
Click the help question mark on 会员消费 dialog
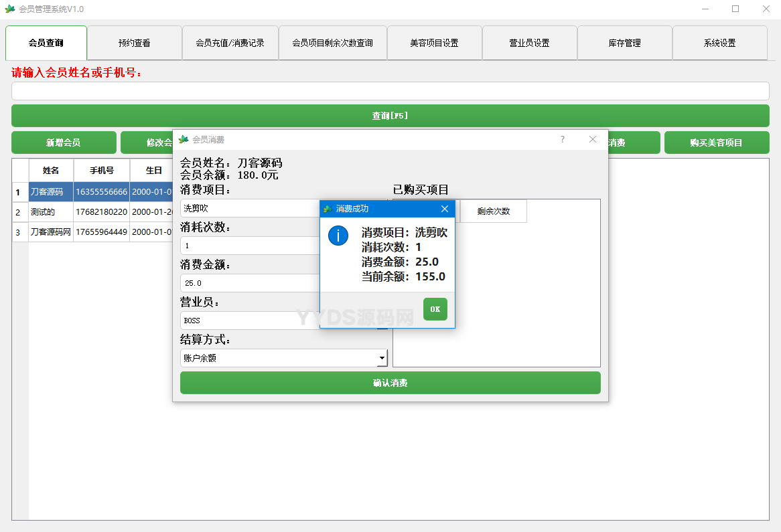pos(562,139)
